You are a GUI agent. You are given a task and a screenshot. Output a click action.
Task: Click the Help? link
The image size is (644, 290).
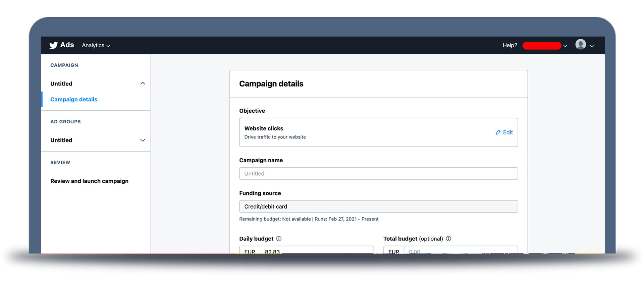click(509, 46)
